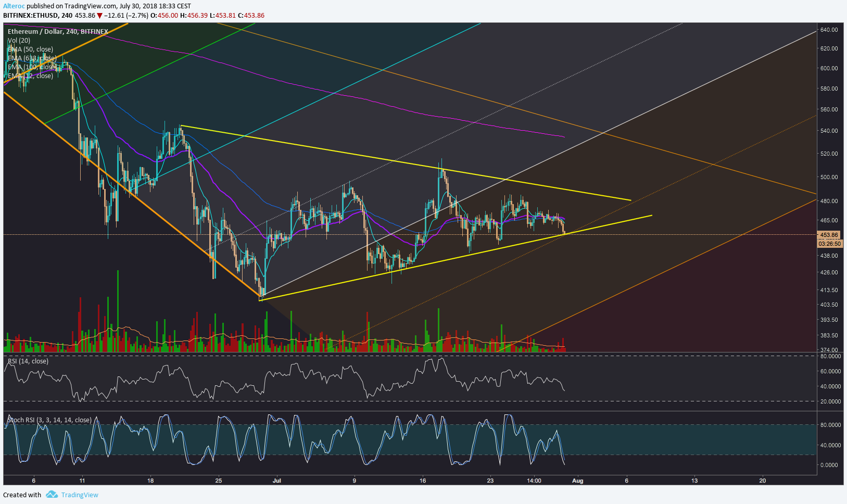
Task: Click the 13 date label on time axis
Action: (x=694, y=481)
